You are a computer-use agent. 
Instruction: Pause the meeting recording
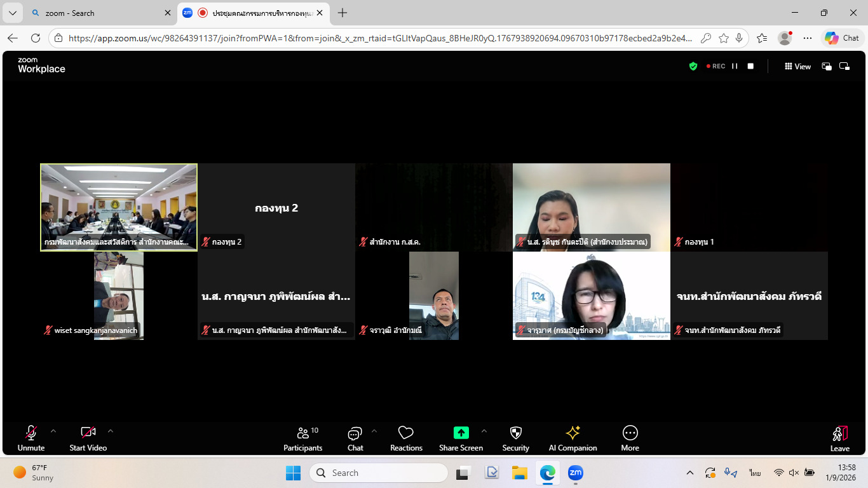coord(735,66)
